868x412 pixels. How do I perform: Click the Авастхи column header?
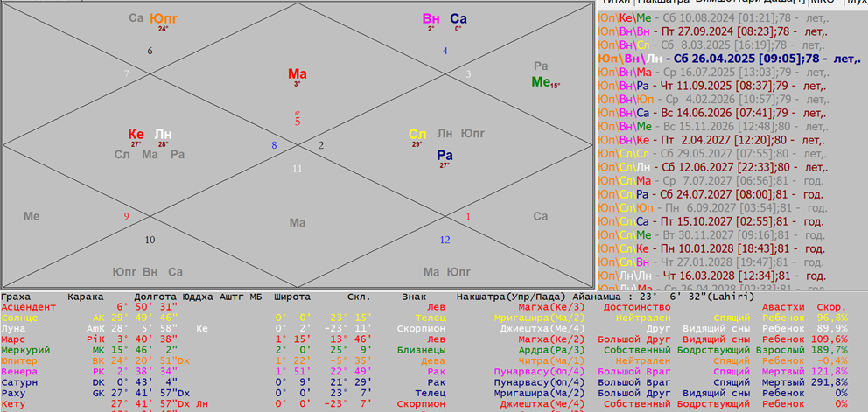point(781,307)
